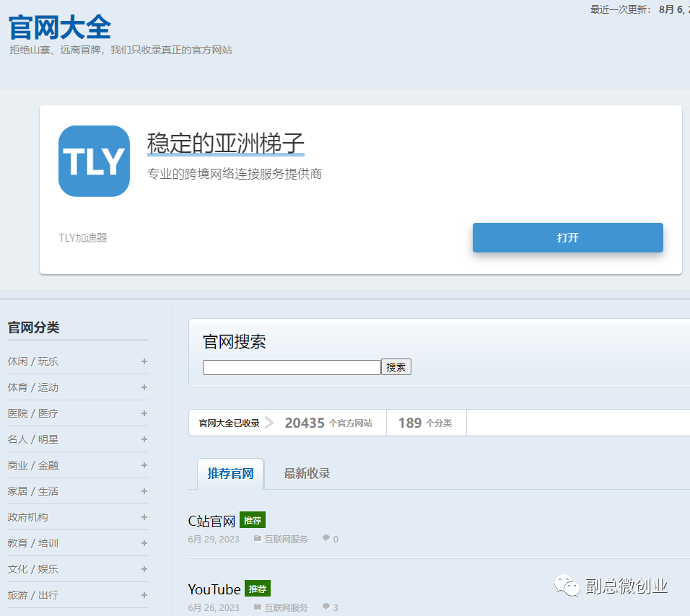Image resolution: width=690 pixels, height=616 pixels.
Task: Click the comment bubble icon under C站官网
Action: click(x=326, y=538)
